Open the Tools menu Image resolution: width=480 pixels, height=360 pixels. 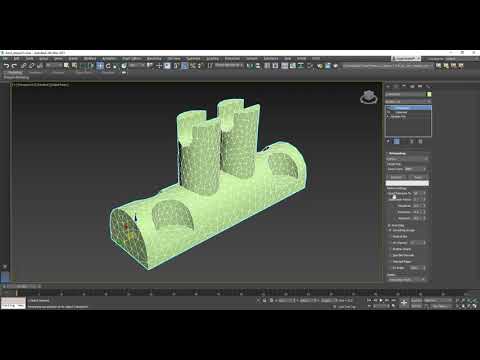30,59
